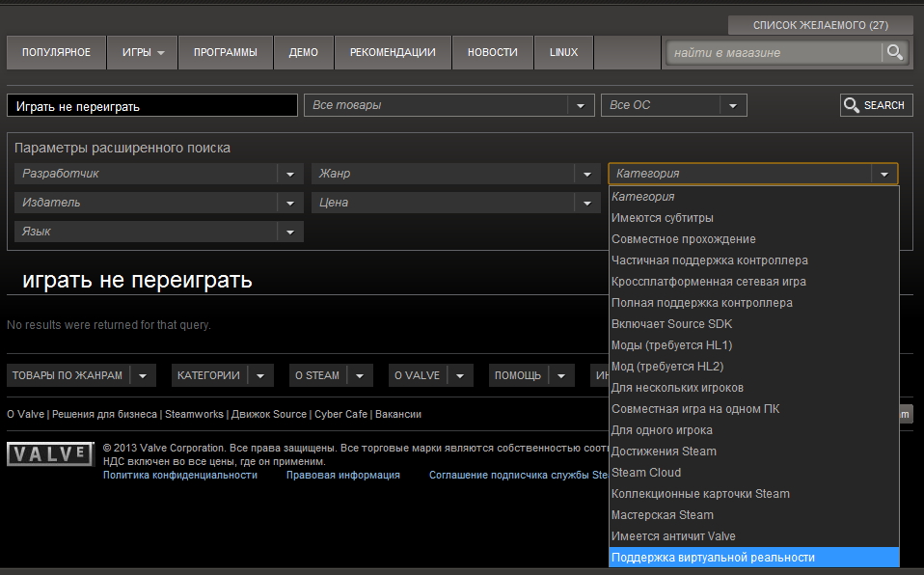924x575 pixels.
Task: Select Steam Cloud category option
Action: (x=646, y=473)
